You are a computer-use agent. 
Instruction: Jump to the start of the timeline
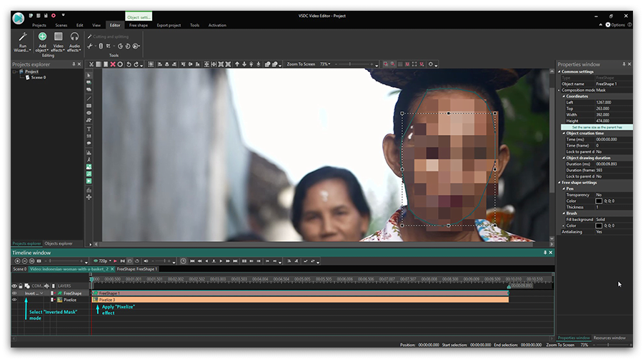point(192,261)
